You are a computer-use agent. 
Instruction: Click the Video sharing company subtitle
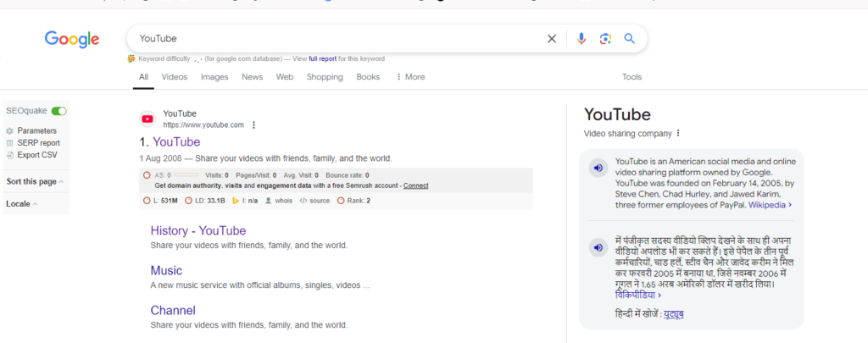(628, 133)
